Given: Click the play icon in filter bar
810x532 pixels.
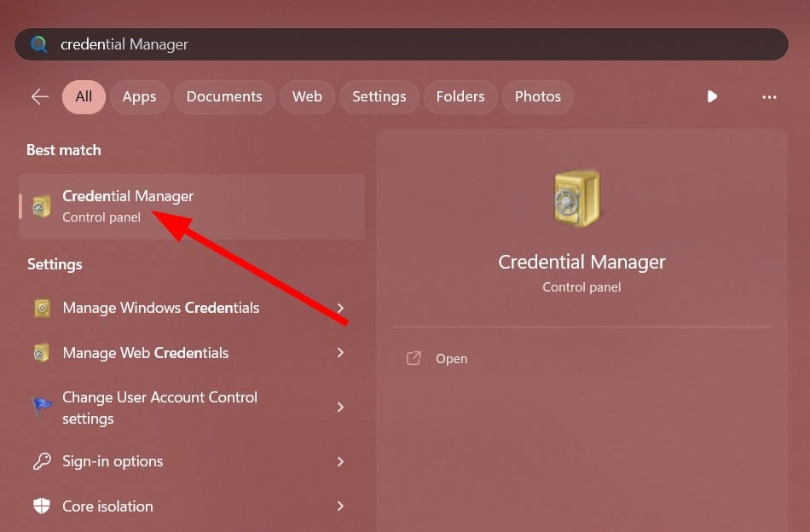Looking at the screenshot, I should tap(712, 97).
